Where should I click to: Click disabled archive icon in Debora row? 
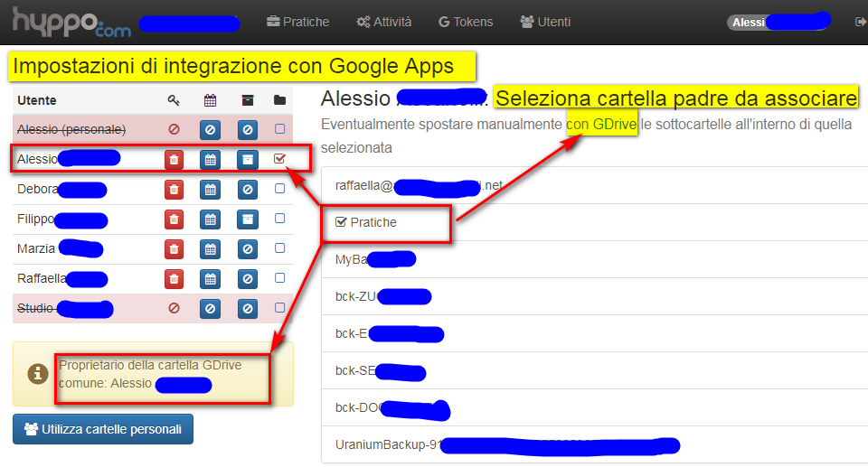point(248,190)
